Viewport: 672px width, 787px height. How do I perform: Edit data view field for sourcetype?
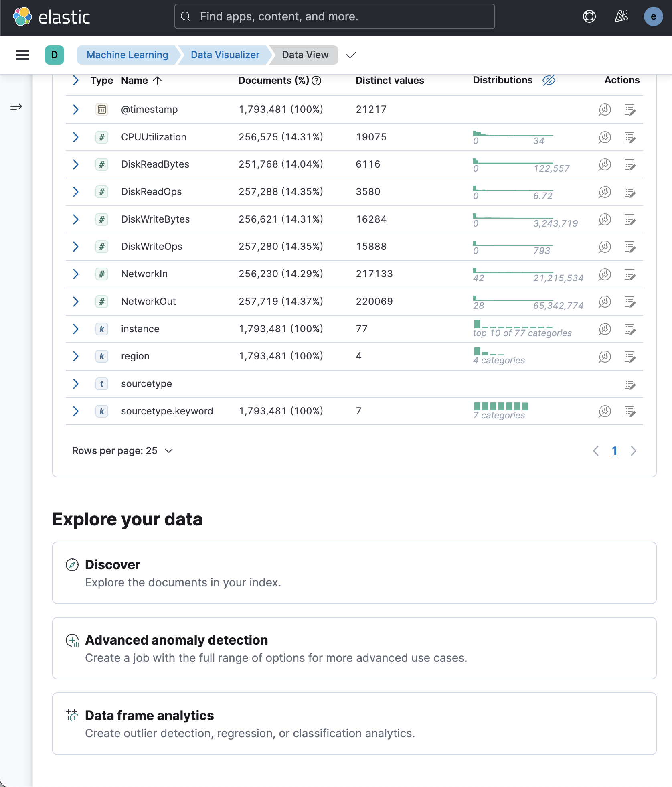click(x=630, y=384)
